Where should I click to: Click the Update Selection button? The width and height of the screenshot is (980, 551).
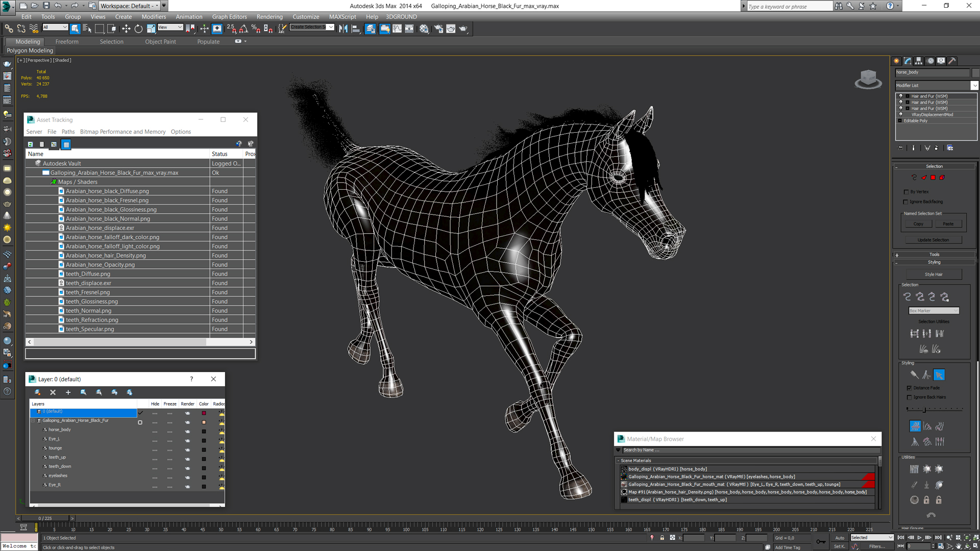point(933,240)
